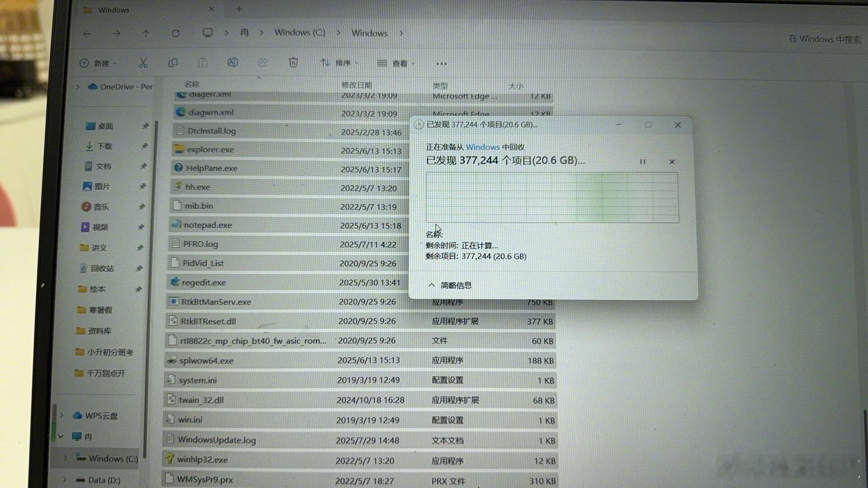Expand the Data (D:) drive node
Viewport: 868px width, 488px height.
click(64, 479)
